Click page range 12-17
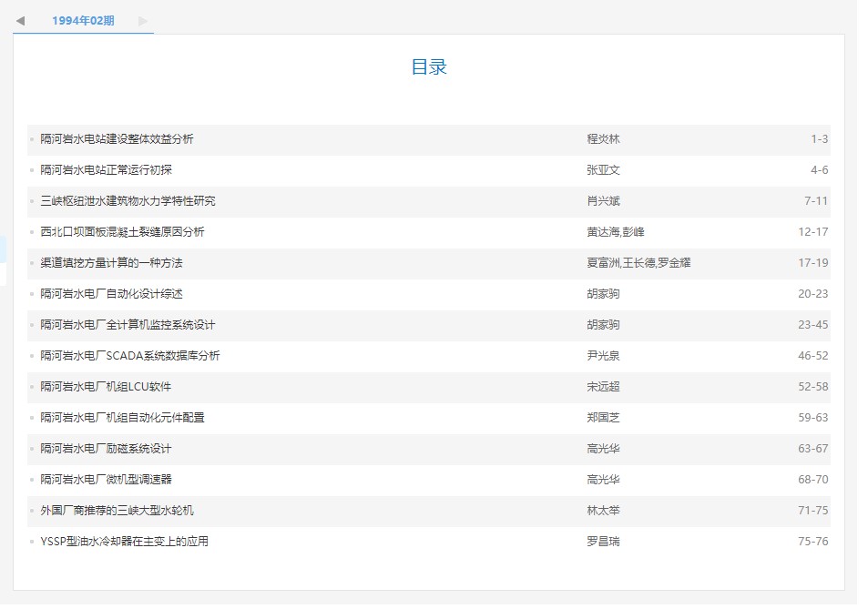The height and width of the screenshot is (609, 868). [813, 232]
